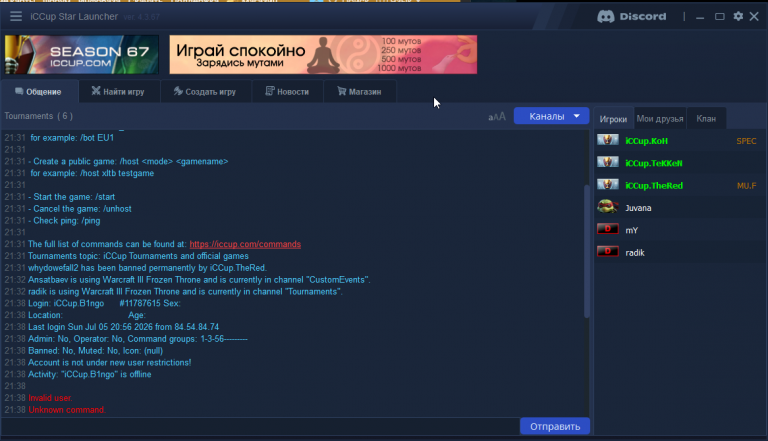Click the rank icon next to iCCup.KoH
This screenshot has height=441, width=768.
[608, 140]
